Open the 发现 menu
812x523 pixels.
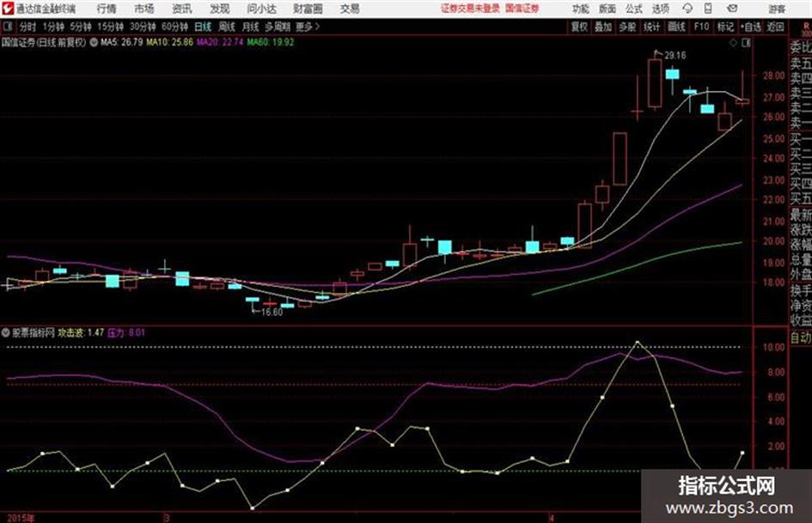[x=220, y=9]
